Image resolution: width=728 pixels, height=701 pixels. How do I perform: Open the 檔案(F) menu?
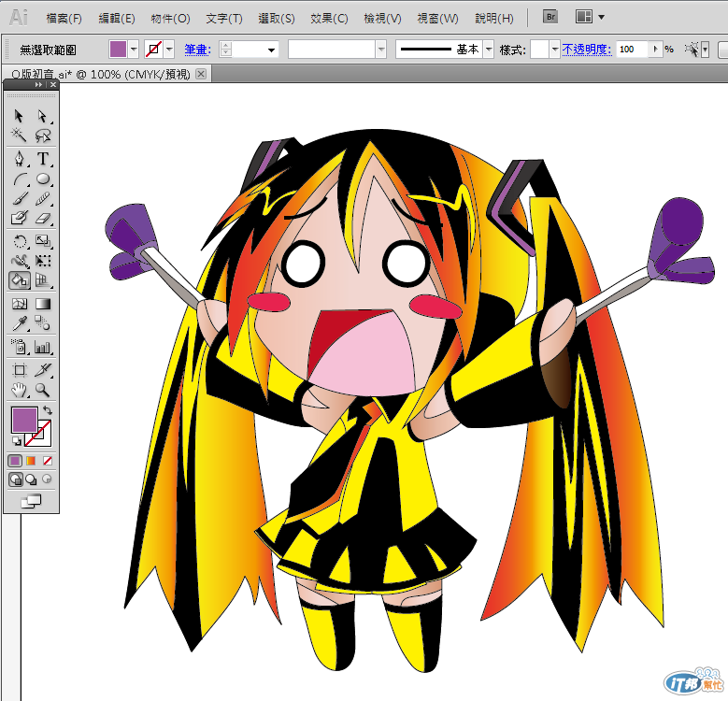[64, 18]
